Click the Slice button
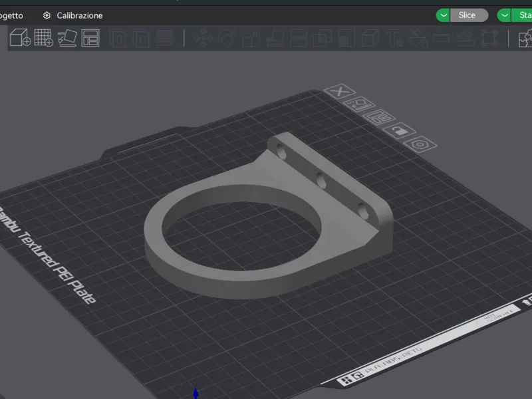The image size is (532, 399). pyautogui.click(x=469, y=15)
